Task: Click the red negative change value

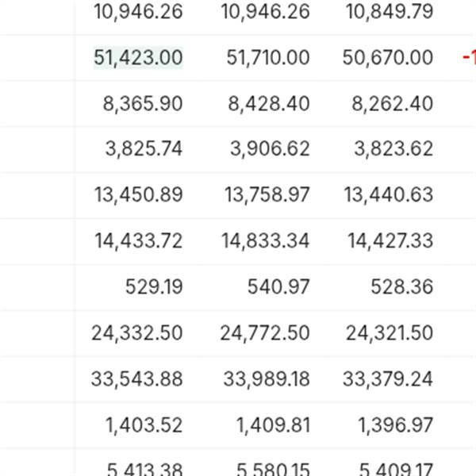Action: coord(469,58)
